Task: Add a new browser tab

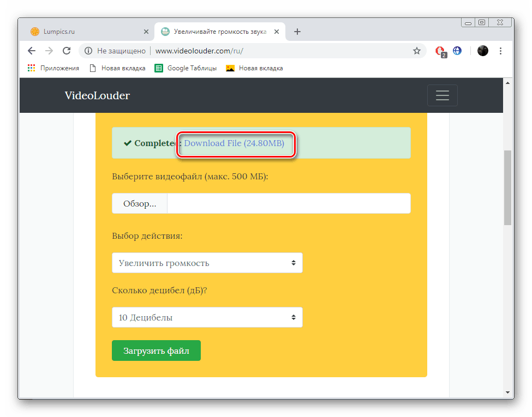Action: click(x=297, y=32)
